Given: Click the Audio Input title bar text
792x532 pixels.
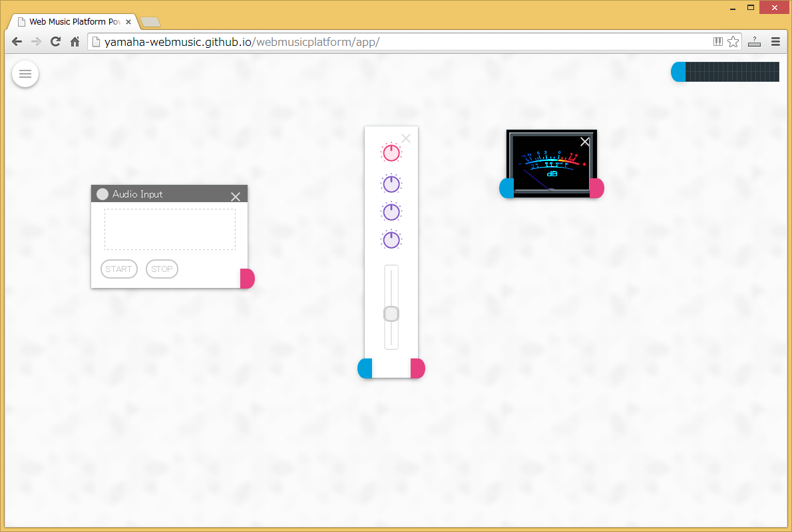Looking at the screenshot, I should [x=137, y=194].
